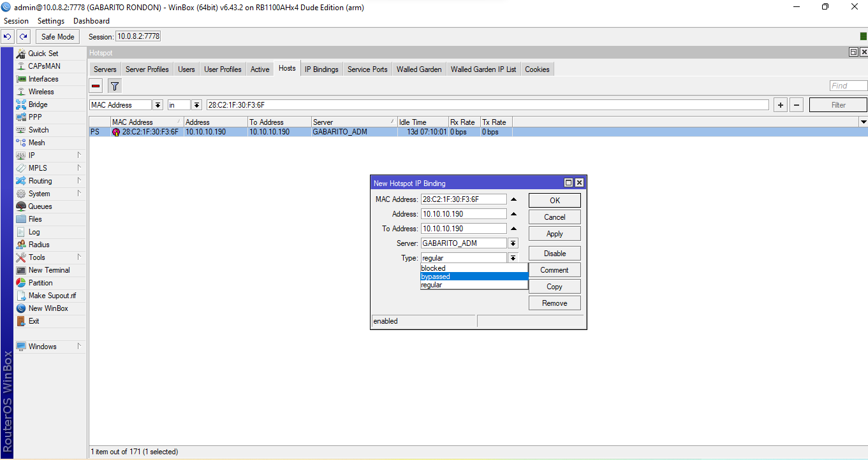Open Log in sidebar

click(50, 232)
